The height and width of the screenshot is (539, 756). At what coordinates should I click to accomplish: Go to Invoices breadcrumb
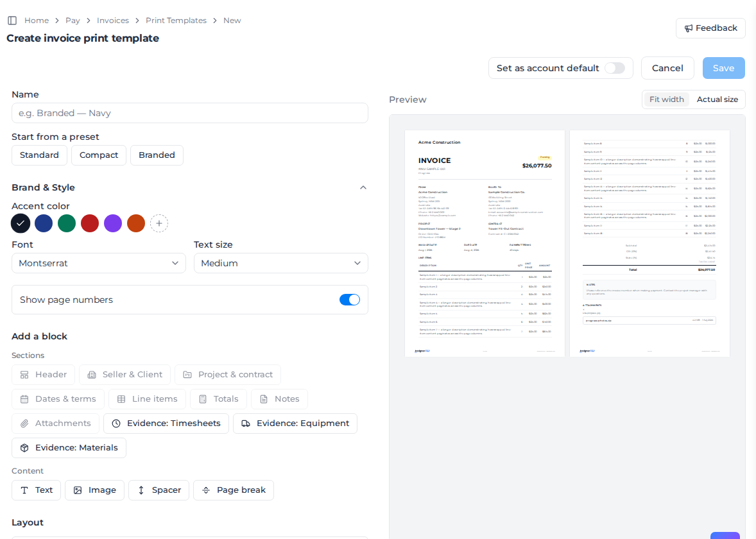113,21
